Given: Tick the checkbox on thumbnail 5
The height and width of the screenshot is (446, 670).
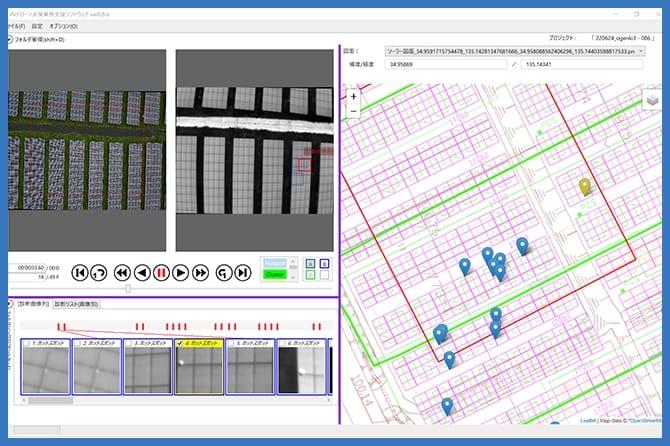Looking at the screenshot, I should (232, 343).
